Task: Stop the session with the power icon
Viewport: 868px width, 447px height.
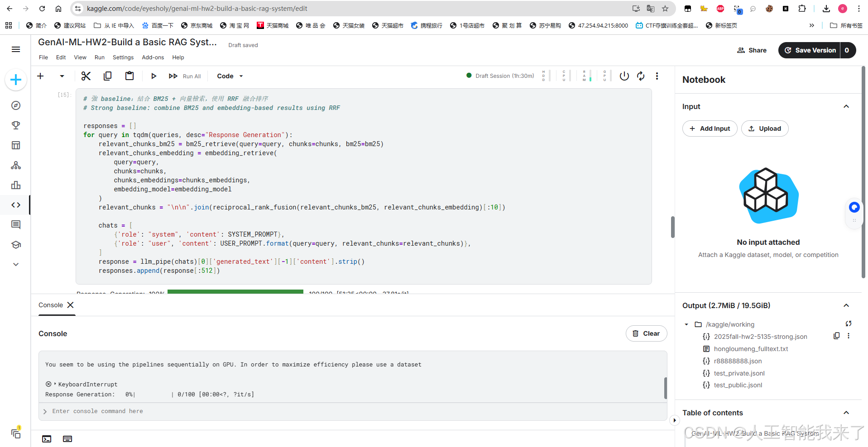Action: pyautogui.click(x=624, y=76)
